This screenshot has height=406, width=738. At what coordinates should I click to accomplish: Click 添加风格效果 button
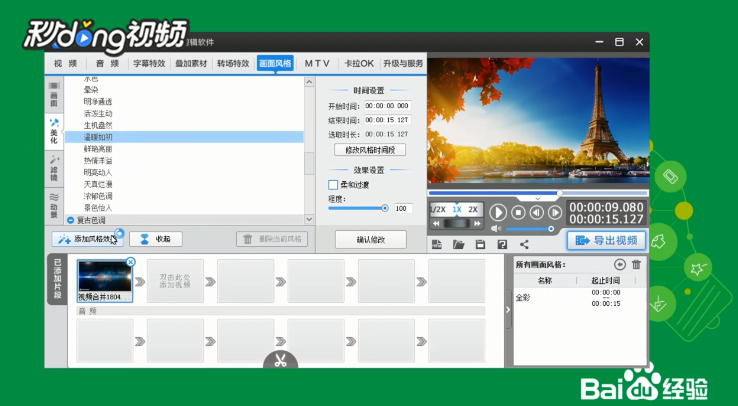pos(88,239)
